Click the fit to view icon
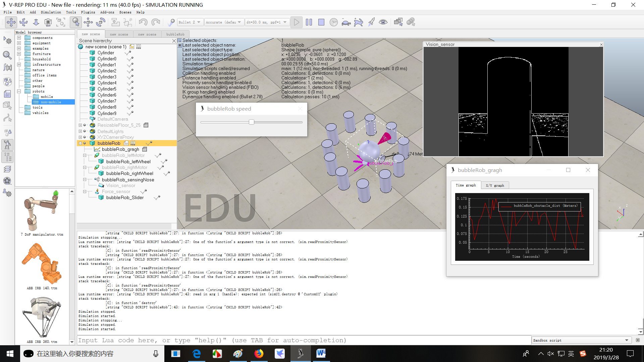The height and width of the screenshot is (362, 644). click(x=61, y=22)
